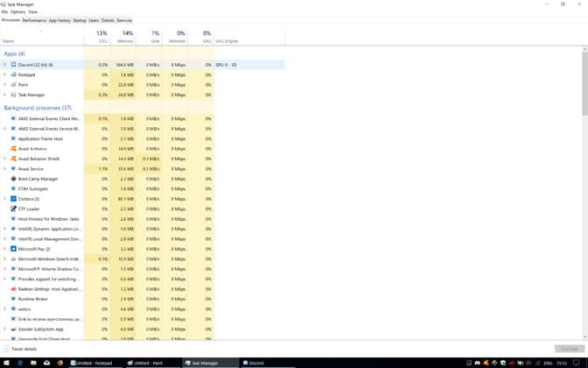Sort processes by Disk column header
Screen dimensions: 588x368
tap(149, 37)
